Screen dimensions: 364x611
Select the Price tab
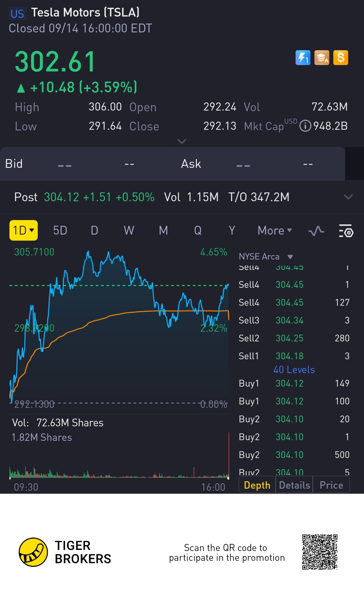[331, 485]
